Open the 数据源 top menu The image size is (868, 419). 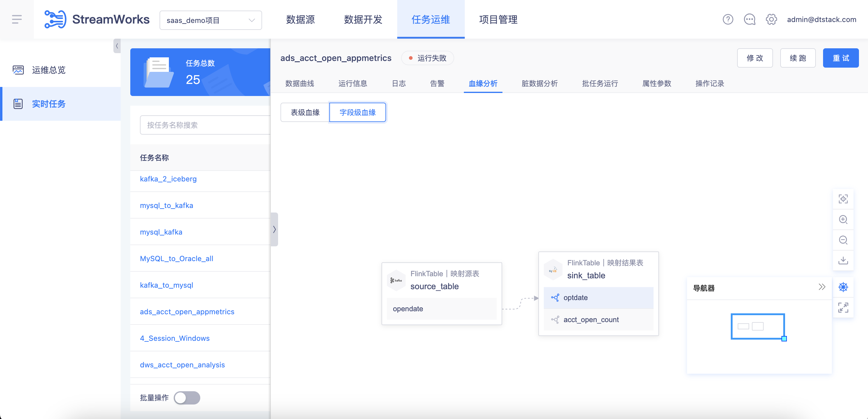coord(300,20)
